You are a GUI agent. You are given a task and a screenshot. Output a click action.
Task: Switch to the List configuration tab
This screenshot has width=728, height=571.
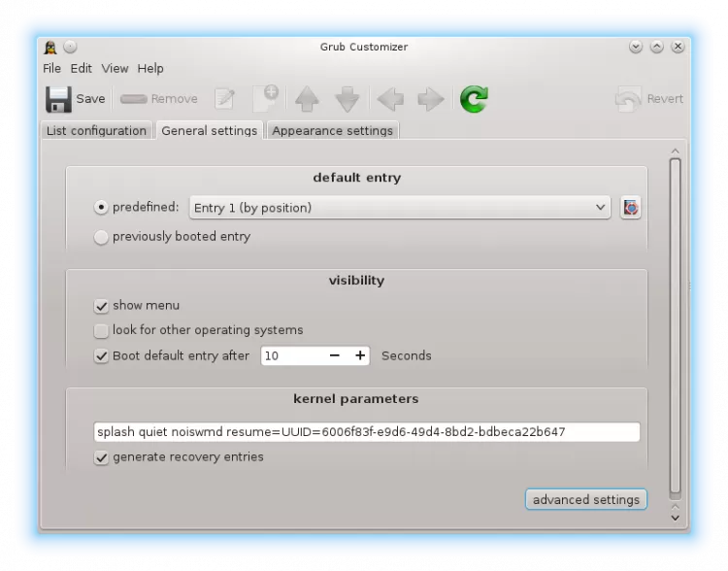[x=96, y=131]
